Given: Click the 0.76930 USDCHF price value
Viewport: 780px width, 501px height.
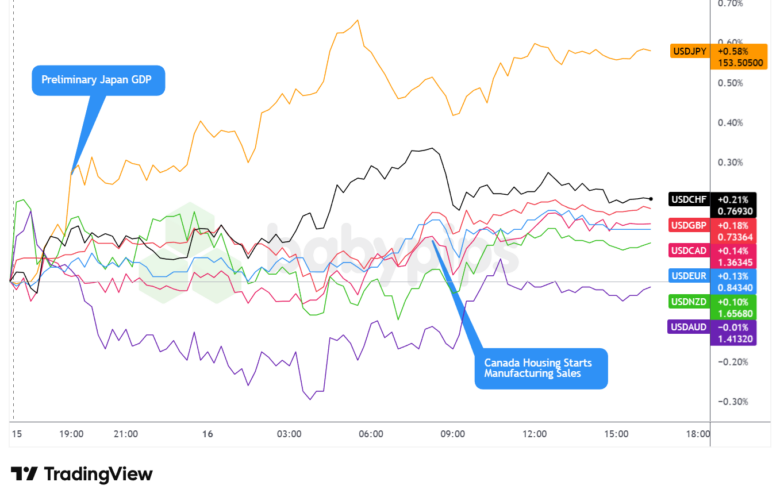Looking at the screenshot, I should pos(738,211).
